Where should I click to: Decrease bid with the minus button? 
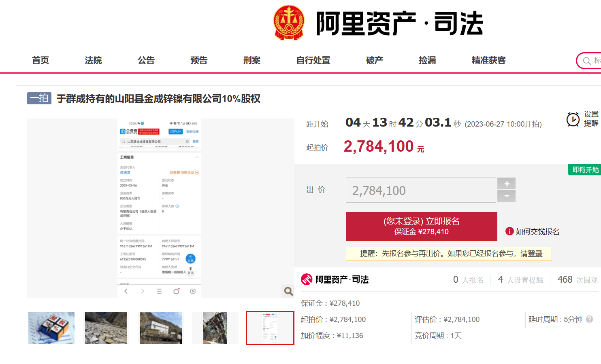pyautogui.click(x=507, y=196)
